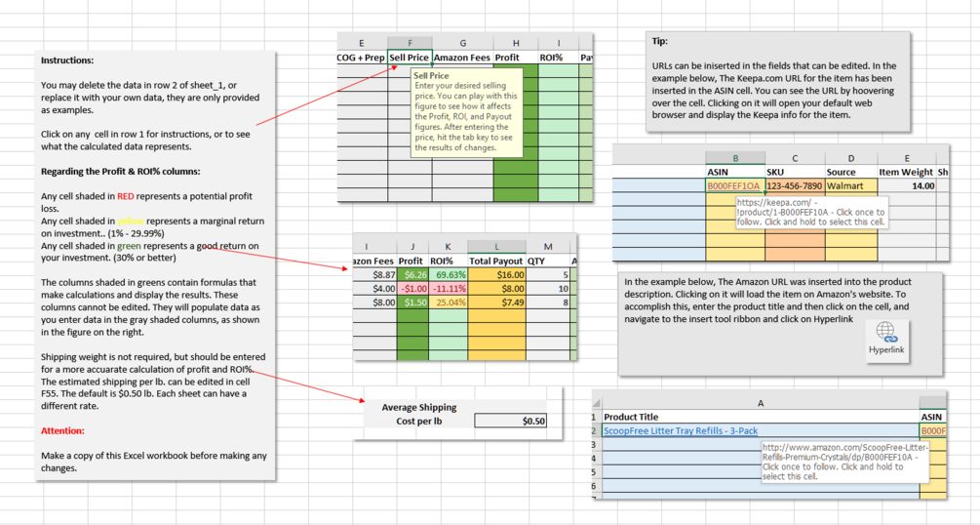Click the Hyperlink icon button
980x525 pixels.
(886, 340)
